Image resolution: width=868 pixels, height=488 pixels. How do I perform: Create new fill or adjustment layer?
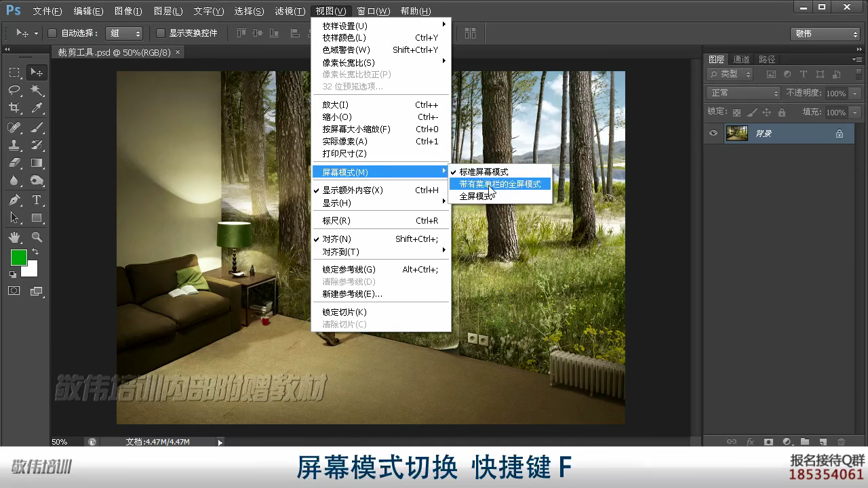[787, 442]
